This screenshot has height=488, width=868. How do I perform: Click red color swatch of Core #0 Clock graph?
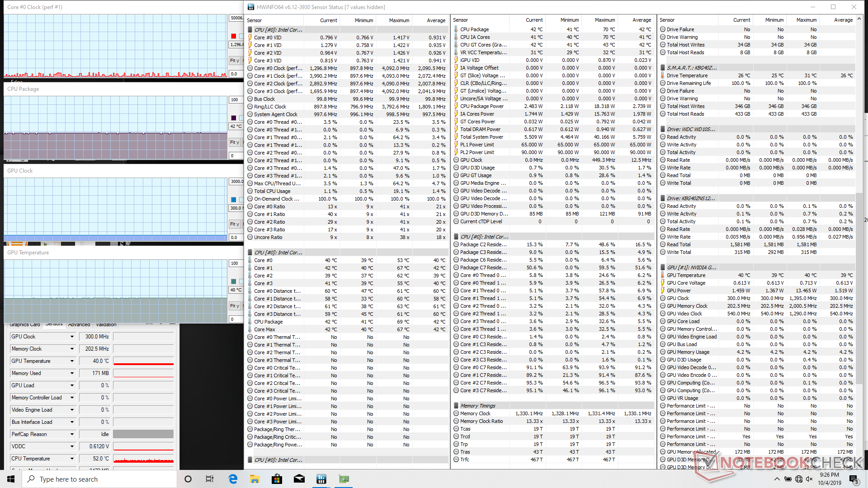(x=234, y=36)
